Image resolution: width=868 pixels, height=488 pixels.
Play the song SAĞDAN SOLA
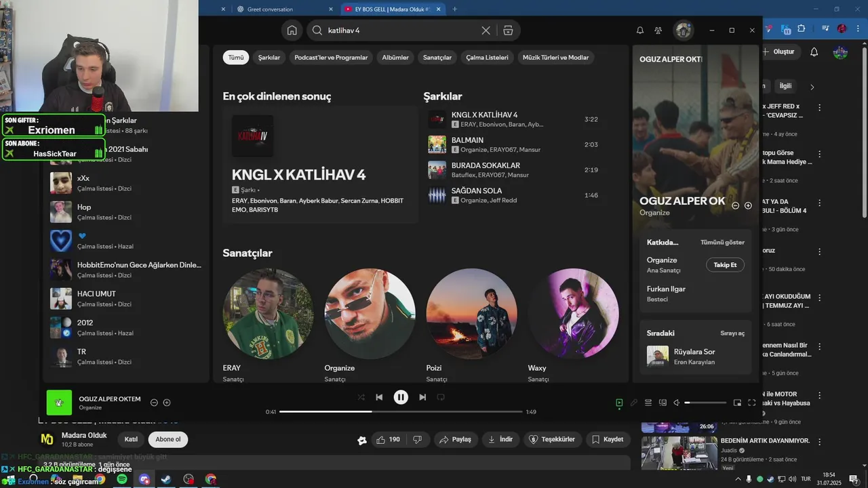(x=513, y=195)
